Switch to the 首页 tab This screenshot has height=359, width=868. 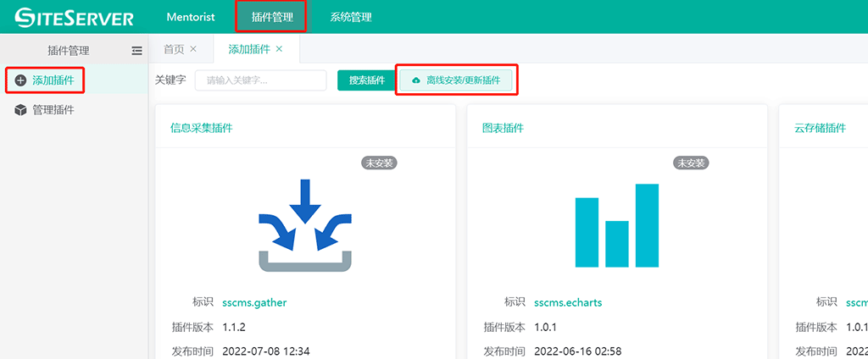point(174,49)
